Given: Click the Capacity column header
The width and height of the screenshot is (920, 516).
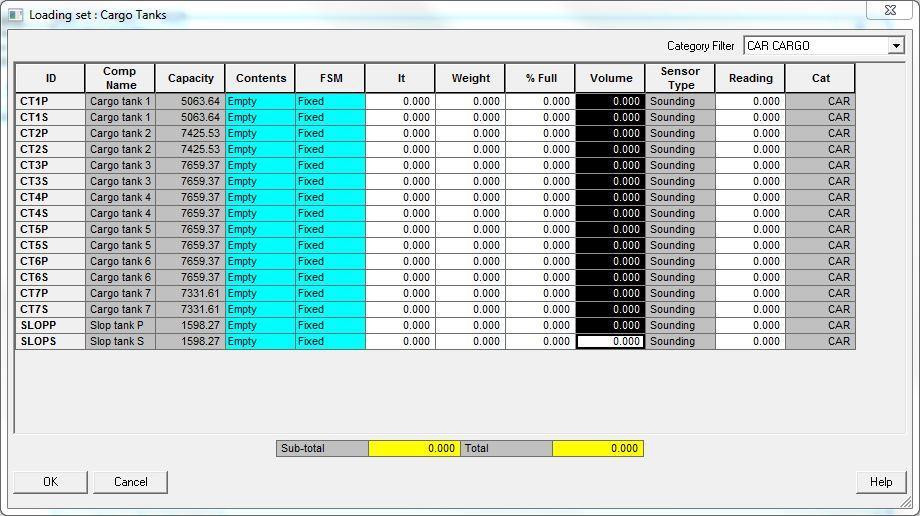Looking at the screenshot, I should click(x=190, y=78).
